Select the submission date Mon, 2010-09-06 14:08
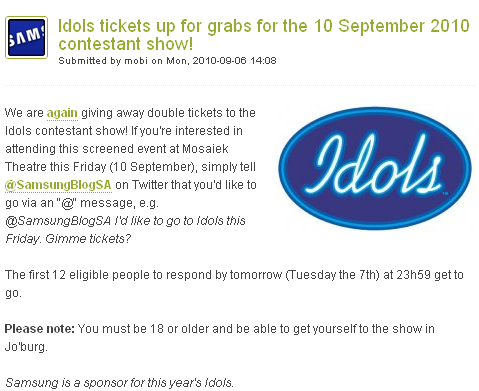This screenshot has height=391, width=479. pyautogui.click(x=221, y=61)
